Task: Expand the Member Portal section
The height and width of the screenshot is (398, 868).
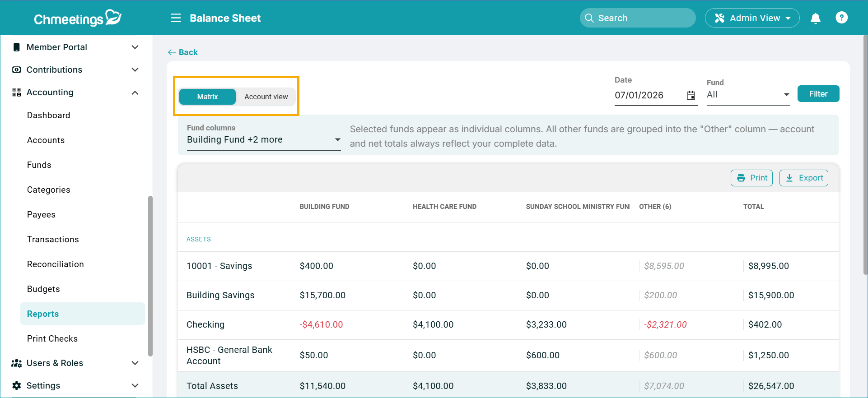Action: (135, 47)
